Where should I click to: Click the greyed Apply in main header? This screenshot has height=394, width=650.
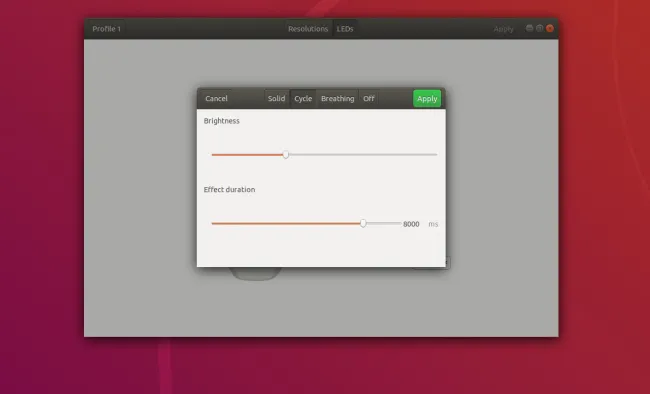(x=503, y=29)
